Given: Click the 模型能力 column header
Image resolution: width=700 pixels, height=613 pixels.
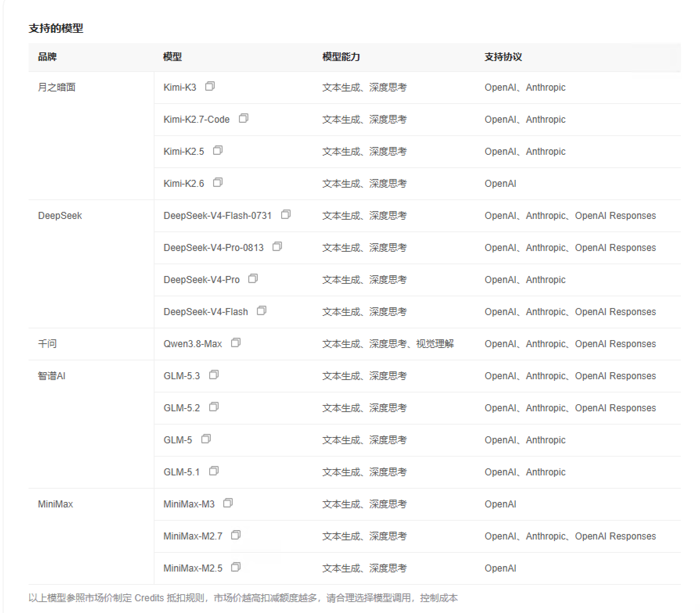Looking at the screenshot, I should [341, 57].
